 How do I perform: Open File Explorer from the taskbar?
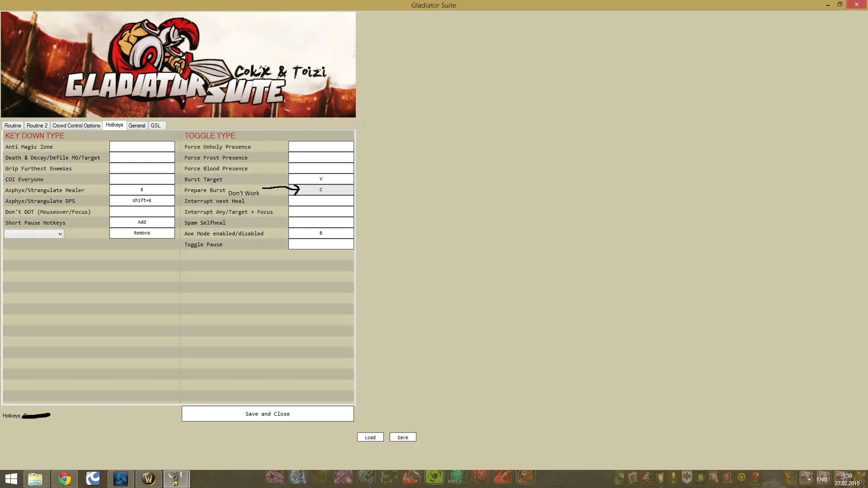coord(35,479)
